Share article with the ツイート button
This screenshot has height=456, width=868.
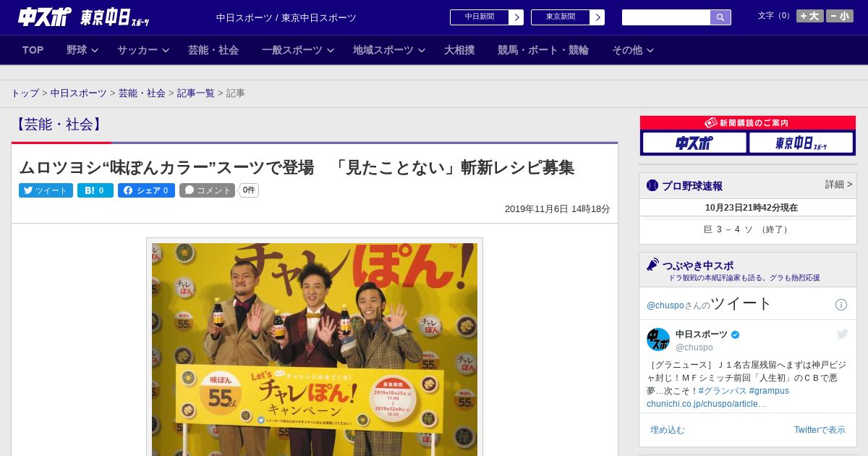tap(46, 190)
